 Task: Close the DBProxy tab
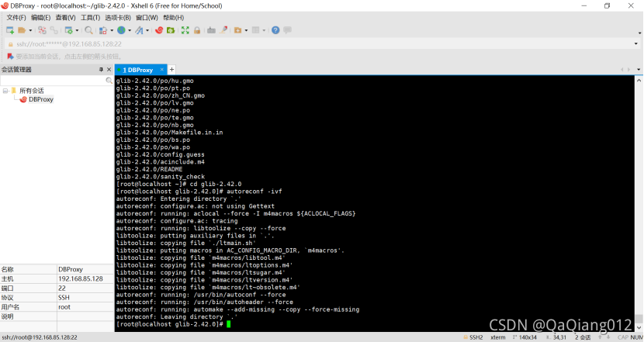coord(162,69)
